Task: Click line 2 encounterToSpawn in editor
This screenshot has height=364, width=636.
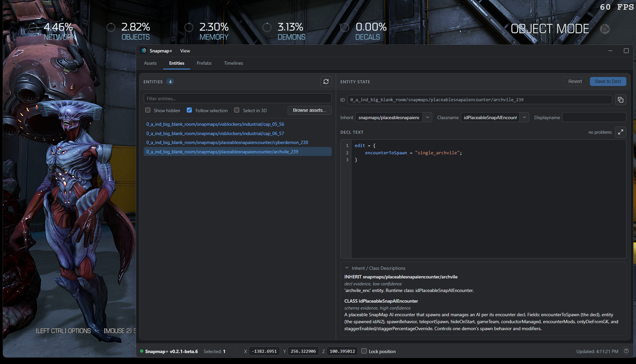Action: [386, 153]
